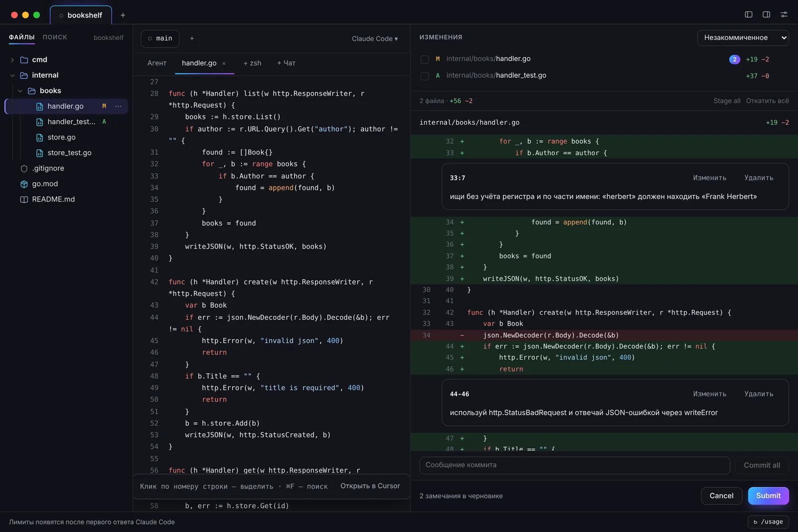Switch to the Агент tab
Viewport: 798px width, 532px height.
[x=157, y=63]
